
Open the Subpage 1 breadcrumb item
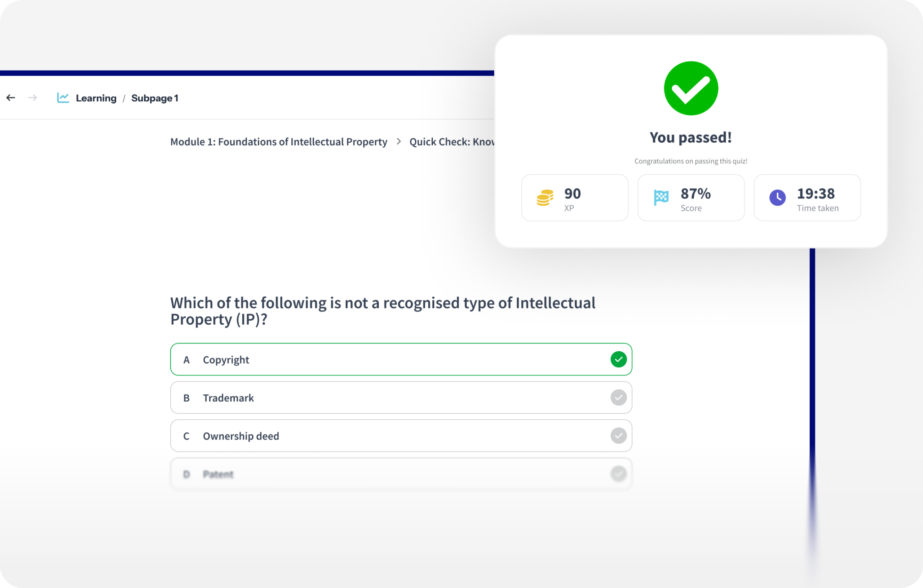point(154,98)
